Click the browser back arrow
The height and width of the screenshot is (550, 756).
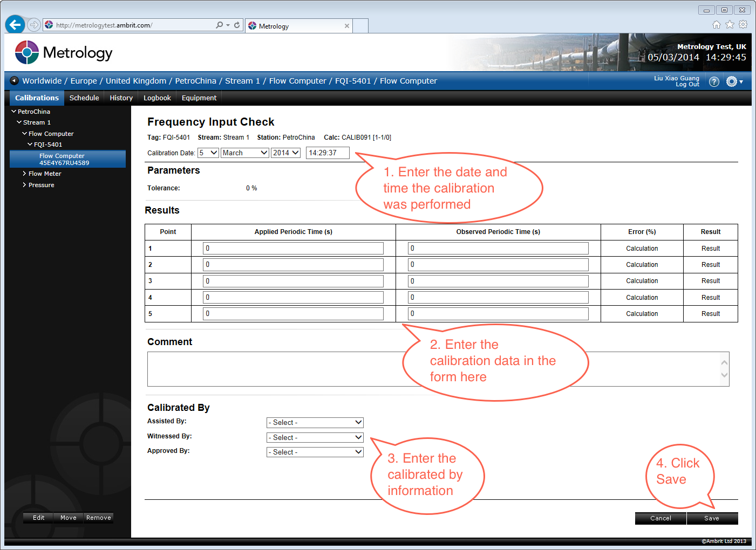coord(15,24)
